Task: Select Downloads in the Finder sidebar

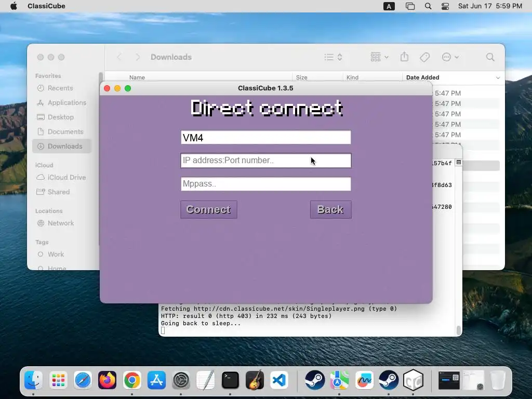Action: (62, 146)
